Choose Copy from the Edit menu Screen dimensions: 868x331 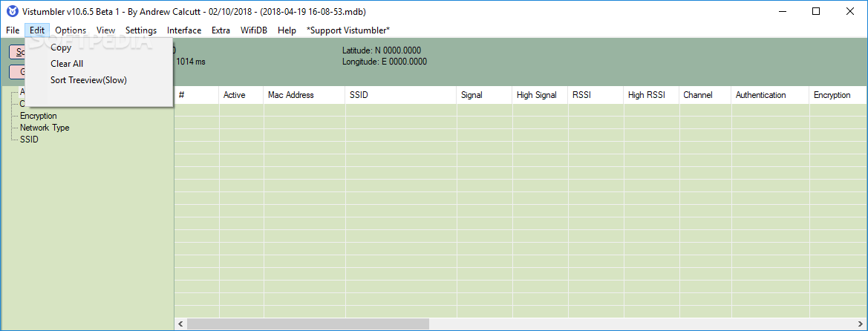point(99,47)
